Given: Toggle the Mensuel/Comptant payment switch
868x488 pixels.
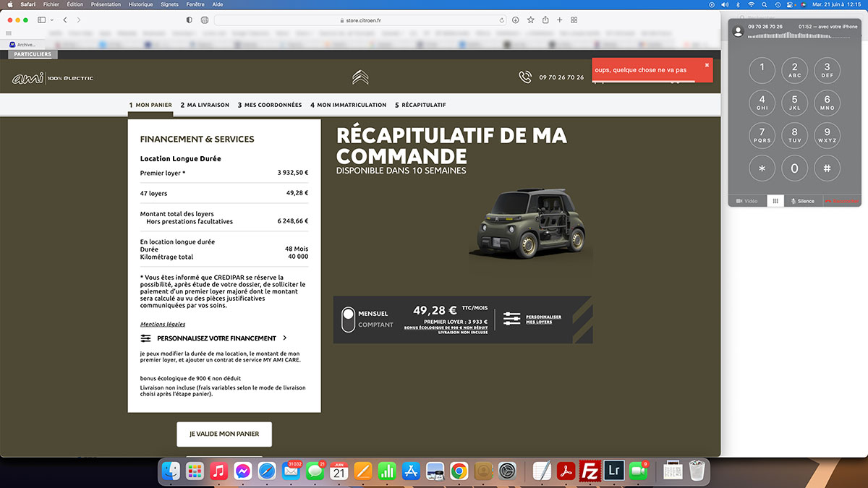Looking at the screenshot, I should point(348,319).
